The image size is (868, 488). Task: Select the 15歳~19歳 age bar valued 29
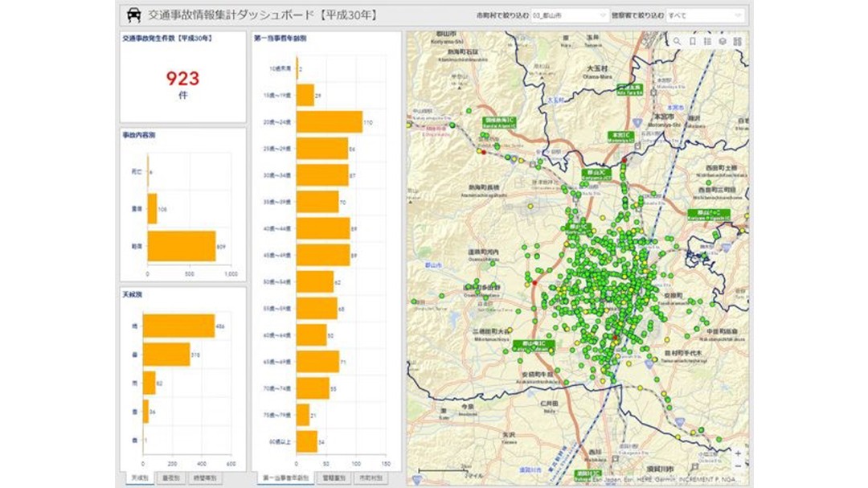point(305,96)
